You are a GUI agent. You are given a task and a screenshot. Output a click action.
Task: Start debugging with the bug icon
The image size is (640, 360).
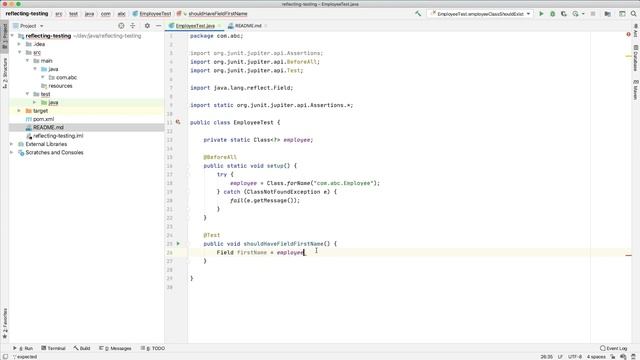pyautogui.click(x=553, y=14)
